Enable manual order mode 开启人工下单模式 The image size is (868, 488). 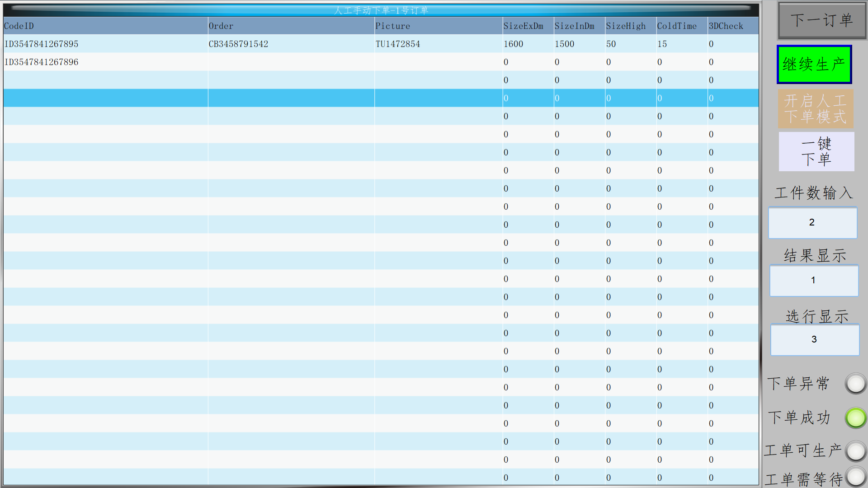pos(816,108)
